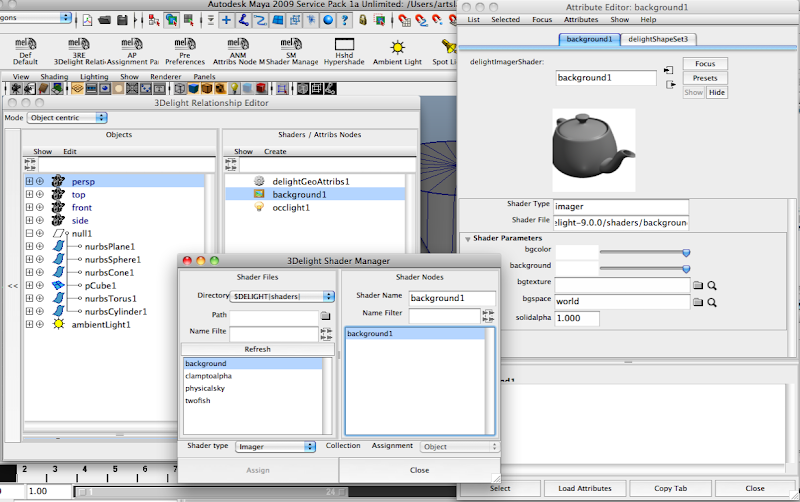Screen dimensions: 800x502
Task: Toggle Select by hierarchy mode
Action: 154,20
